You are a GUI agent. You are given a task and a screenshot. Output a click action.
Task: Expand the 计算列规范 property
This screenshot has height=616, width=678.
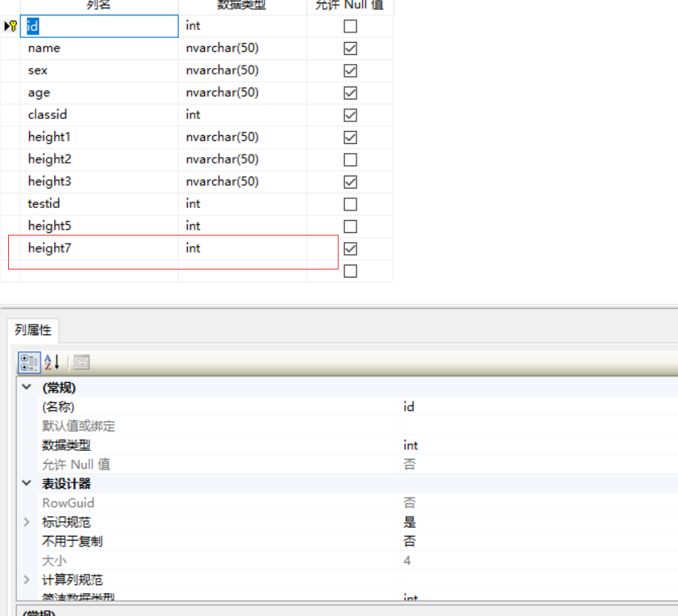[27, 580]
